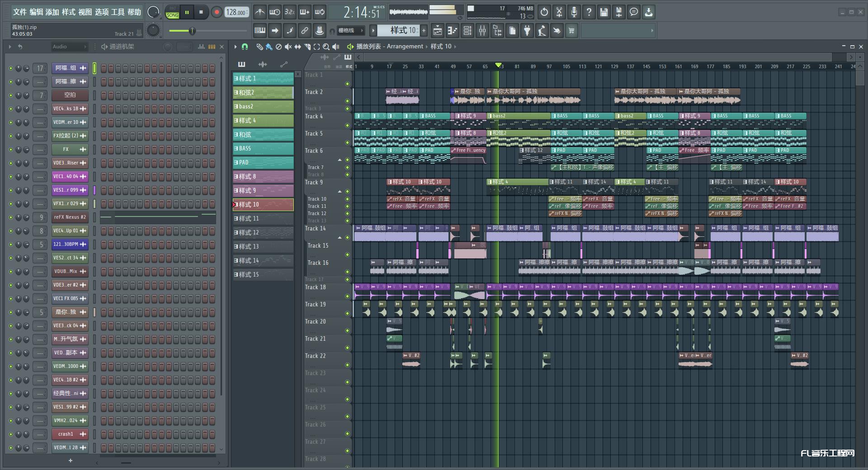Viewport: 868px width, 470px height.
Task: Pause playback with the pause button
Action: pyautogui.click(x=187, y=12)
